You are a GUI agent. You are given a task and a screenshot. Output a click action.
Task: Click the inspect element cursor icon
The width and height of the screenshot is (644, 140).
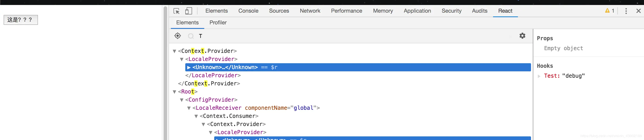(176, 11)
